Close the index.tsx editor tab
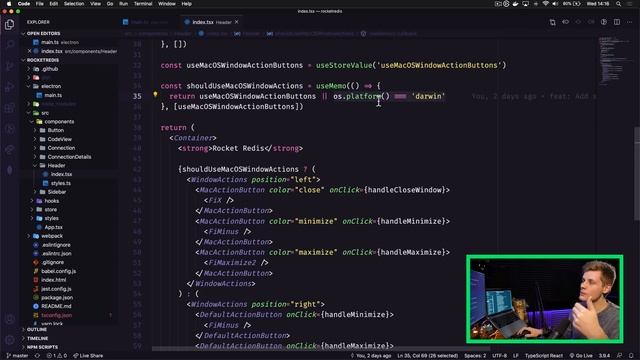Viewport: 640px width, 360px height. (237, 22)
